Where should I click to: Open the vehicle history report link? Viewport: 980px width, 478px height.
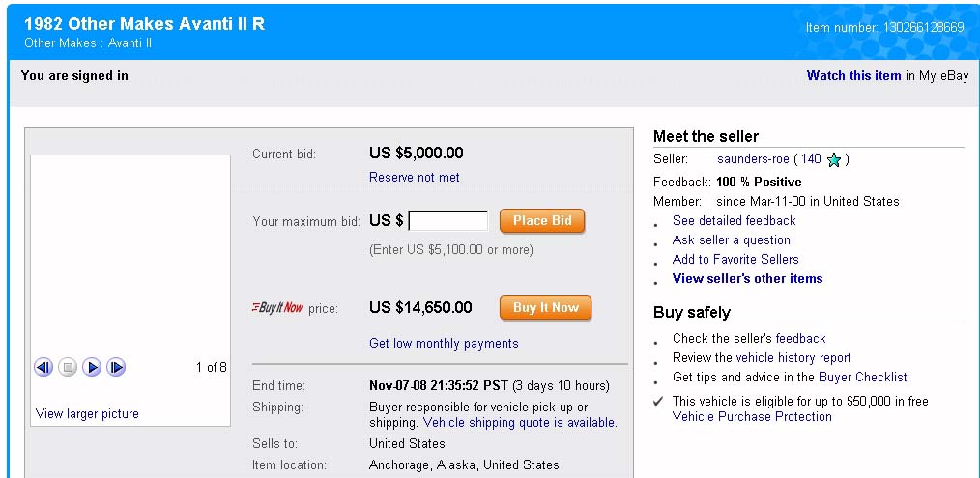(793, 358)
